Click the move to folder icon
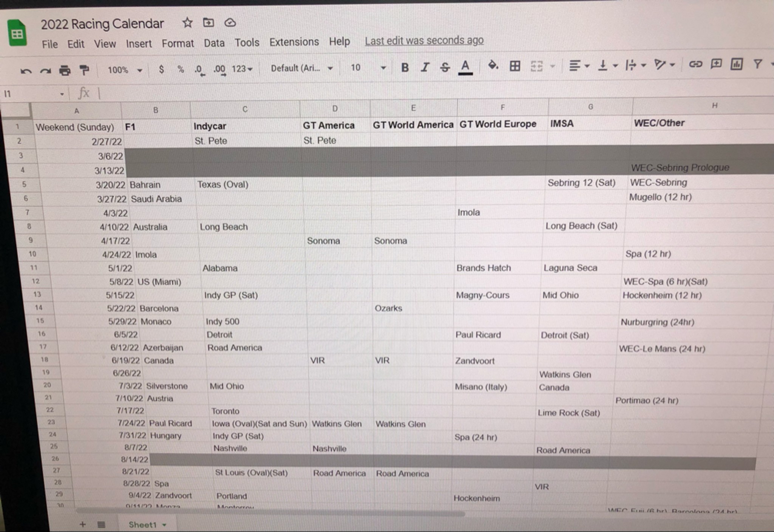 (x=208, y=23)
